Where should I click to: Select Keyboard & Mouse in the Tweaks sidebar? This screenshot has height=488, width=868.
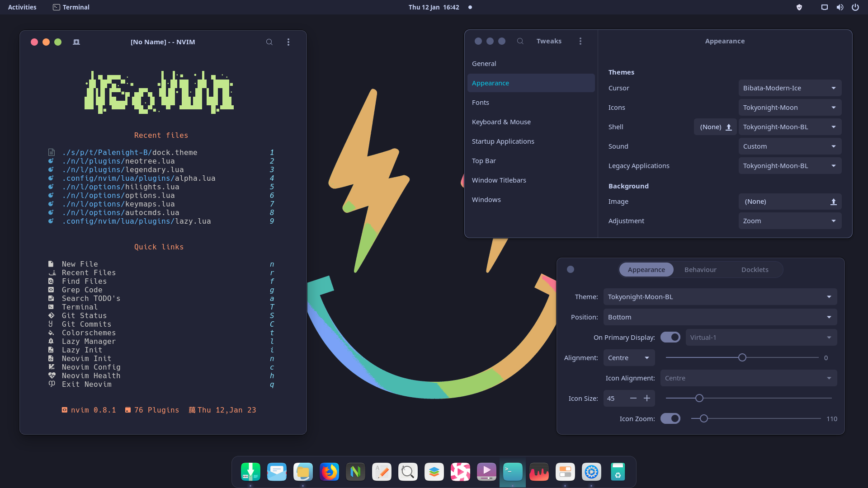click(x=531, y=122)
